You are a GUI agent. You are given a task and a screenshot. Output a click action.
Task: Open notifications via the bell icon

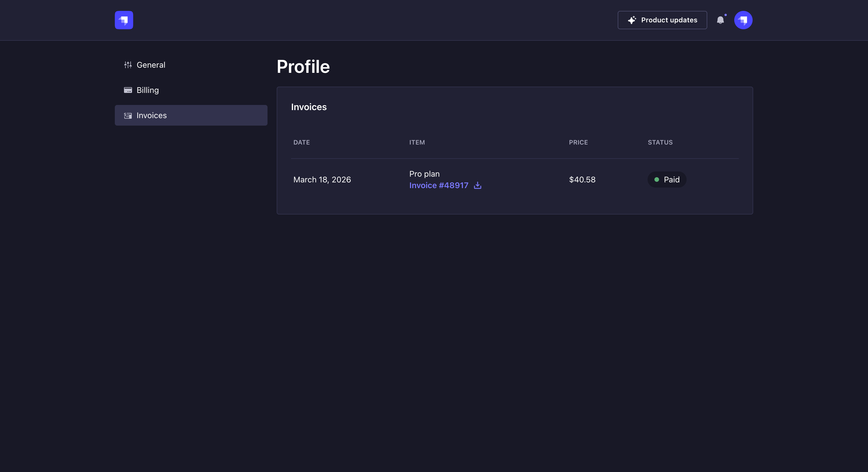point(721,20)
